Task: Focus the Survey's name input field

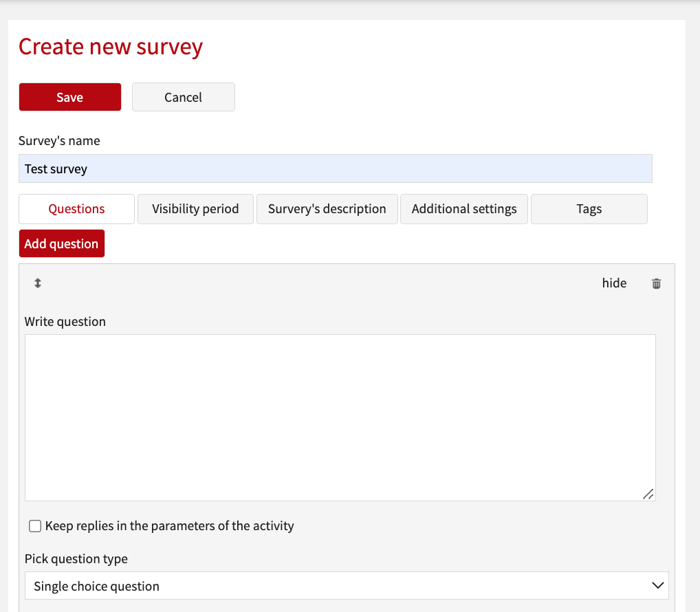Action: pos(336,168)
